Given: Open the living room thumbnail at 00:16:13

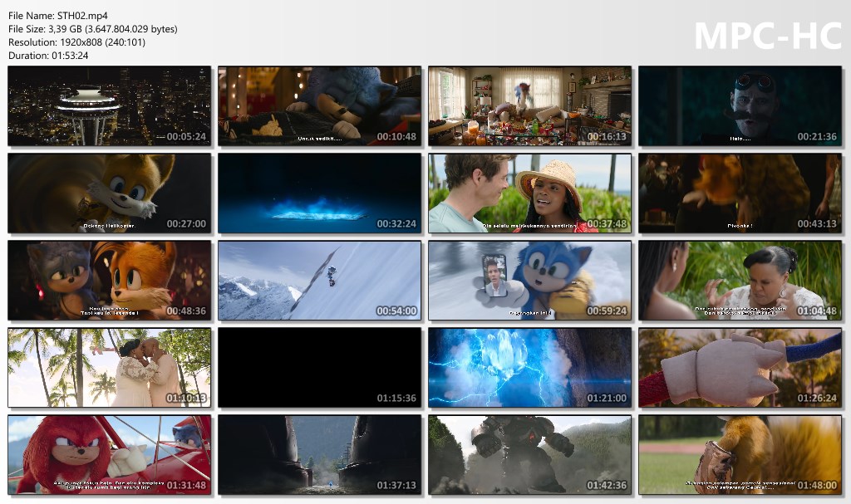Looking at the screenshot, I should tap(529, 106).
